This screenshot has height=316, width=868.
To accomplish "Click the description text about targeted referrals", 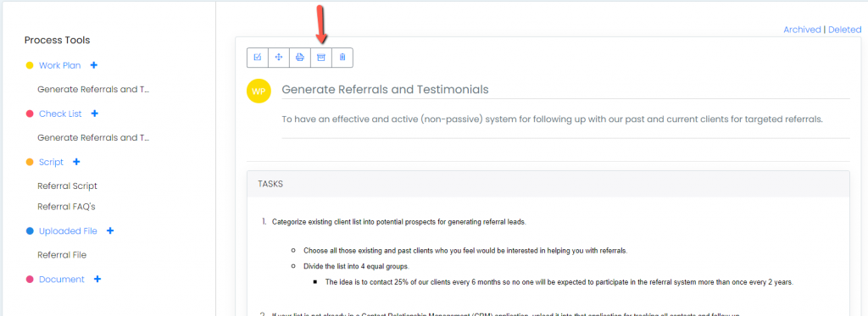I will click(554, 119).
